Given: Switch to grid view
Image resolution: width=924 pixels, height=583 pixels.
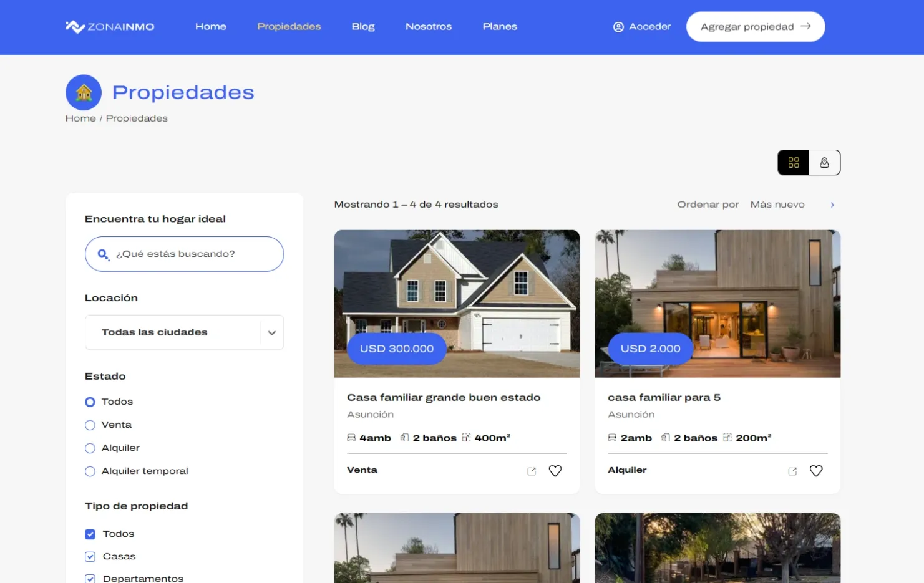Looking at the screenshot, I should (793, 163).
